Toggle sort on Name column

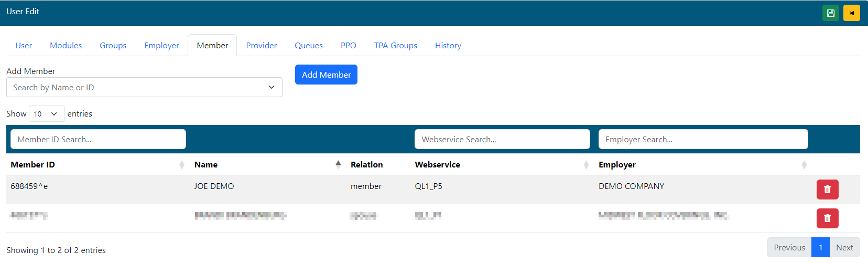[338, 165]
